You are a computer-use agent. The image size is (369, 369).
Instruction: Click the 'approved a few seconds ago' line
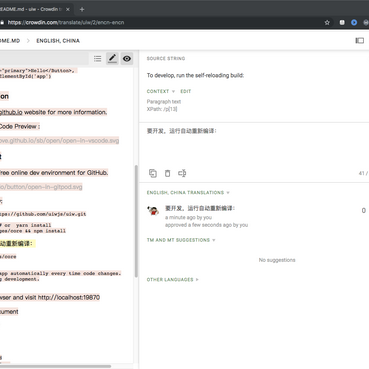tap(206, 225)
